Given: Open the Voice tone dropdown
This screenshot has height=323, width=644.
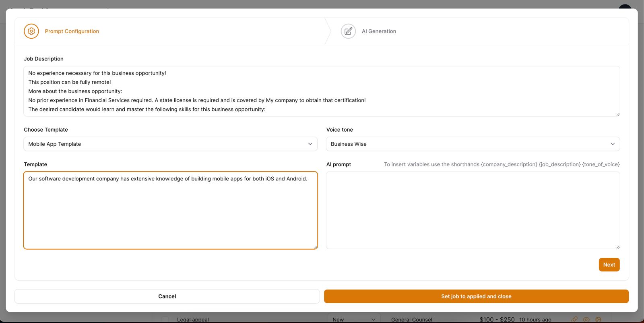Looking at the screenshot, I should click(473, 144).
